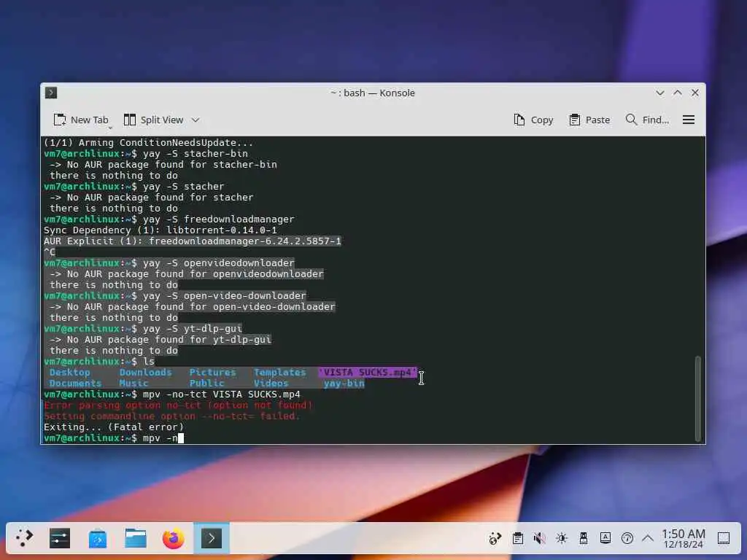Click the 'VISTA SUCKS.mp4' file name
This screenshot has width=747, height=560.
coord(368,373)
